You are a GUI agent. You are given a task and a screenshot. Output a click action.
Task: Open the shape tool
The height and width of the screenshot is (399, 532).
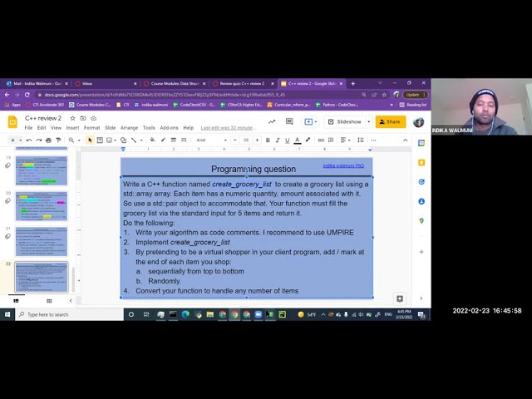click(124, 140)
